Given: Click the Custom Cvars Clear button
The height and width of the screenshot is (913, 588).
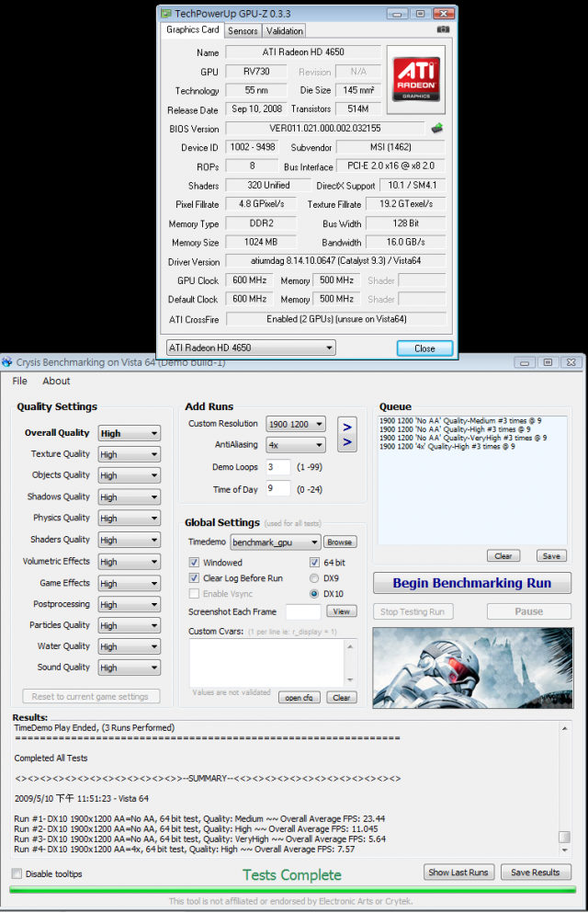Looking at the screenshot, I should pyautogui.click(x=342, y=698).
